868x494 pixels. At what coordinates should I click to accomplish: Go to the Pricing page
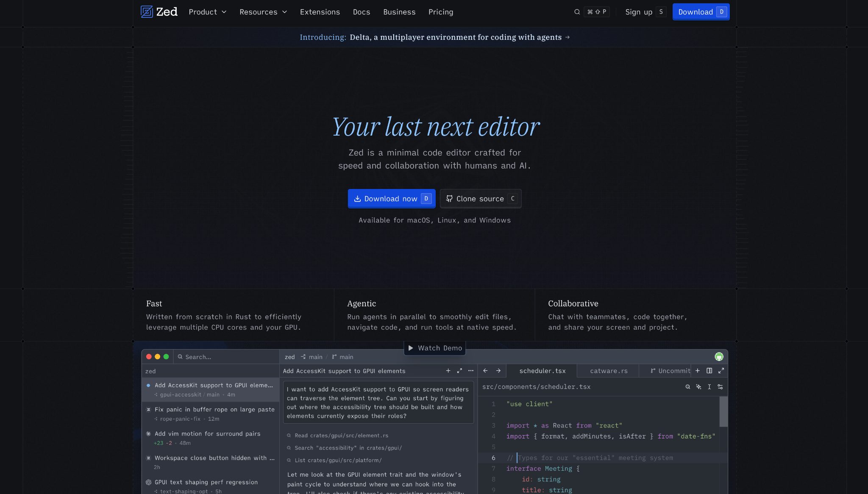pos(441,12)
